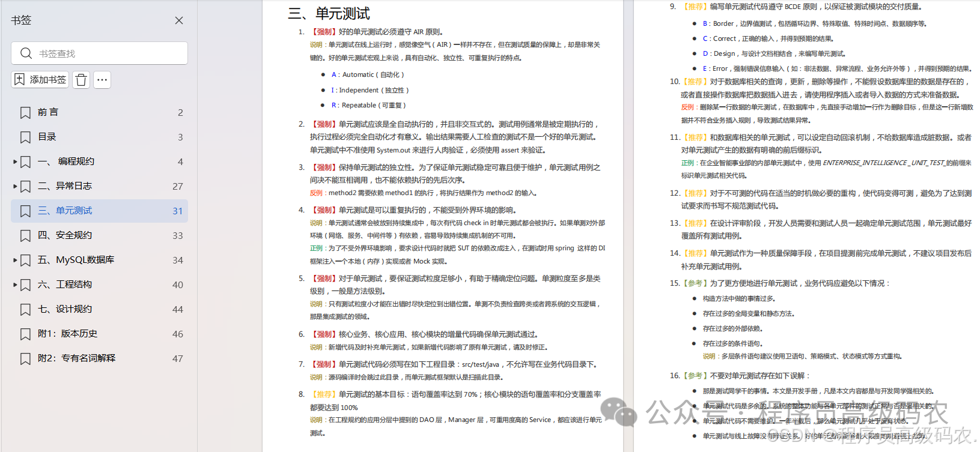Click the italic ENTERPRISE_INTELLIGENCE_UNIT_TEST text
Viewport: 980px width, 452px height.
pyautogui.click(x=884, y=163)
